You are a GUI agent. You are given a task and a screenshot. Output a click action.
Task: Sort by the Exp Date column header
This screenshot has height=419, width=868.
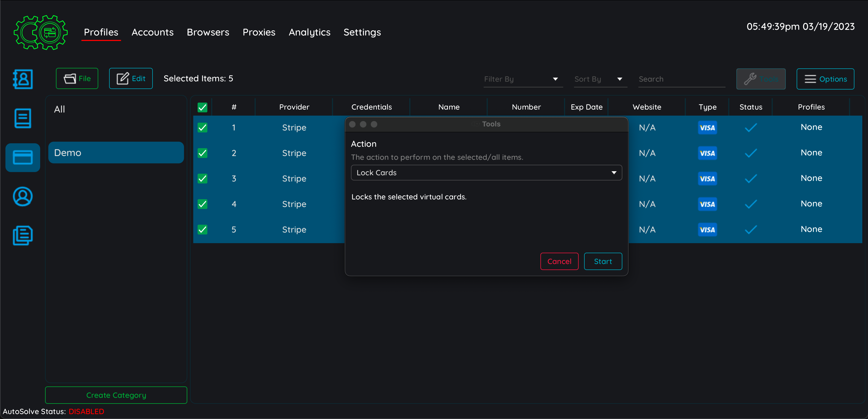pyautogui.click(x=587, y=107)
